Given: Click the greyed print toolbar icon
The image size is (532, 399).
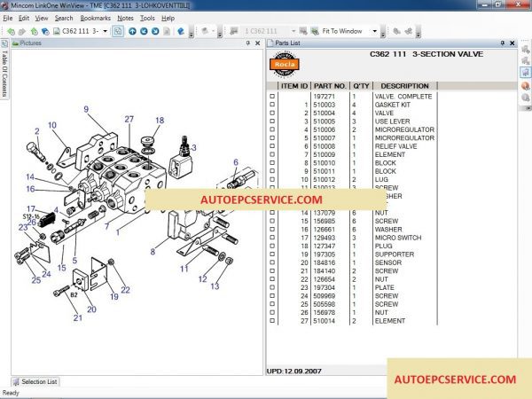Looking at the screenshot, I should point(205,31).
